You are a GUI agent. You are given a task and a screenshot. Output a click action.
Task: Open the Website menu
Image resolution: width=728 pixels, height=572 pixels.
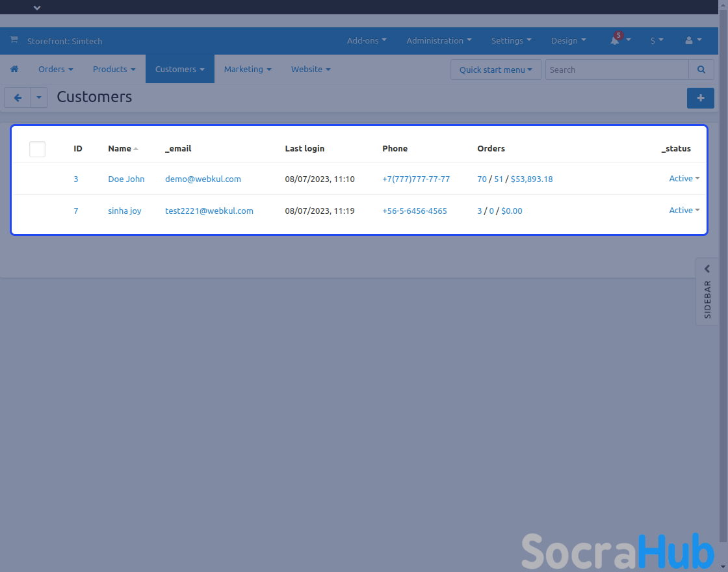coord(311,69)
